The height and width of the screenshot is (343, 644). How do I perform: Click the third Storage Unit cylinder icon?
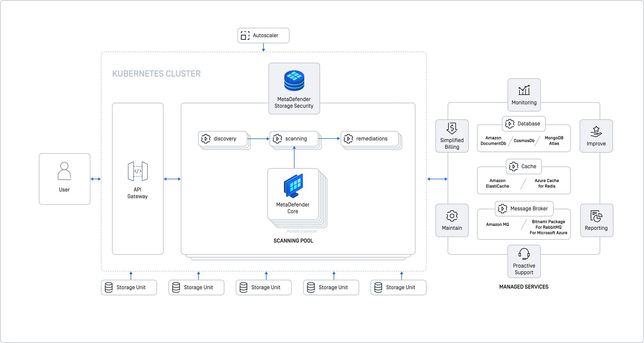pyautogui.click(x=244, y=287)
